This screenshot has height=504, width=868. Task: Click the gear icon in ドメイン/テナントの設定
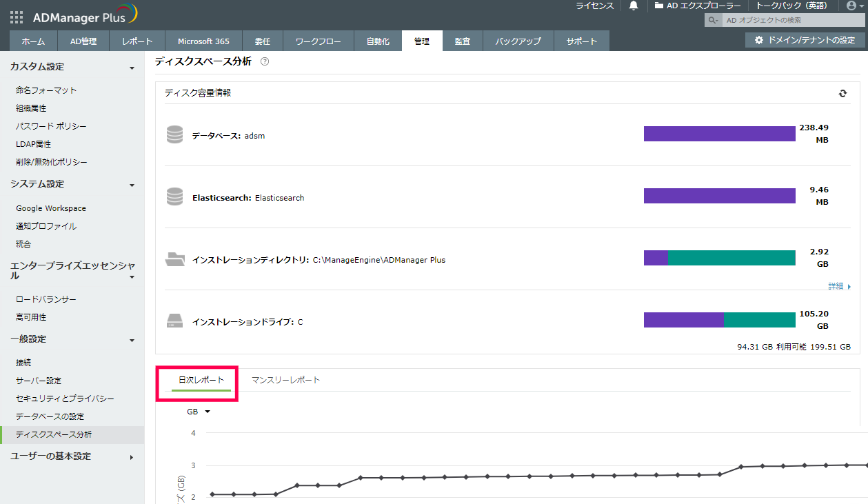click(x=759, y=40)
